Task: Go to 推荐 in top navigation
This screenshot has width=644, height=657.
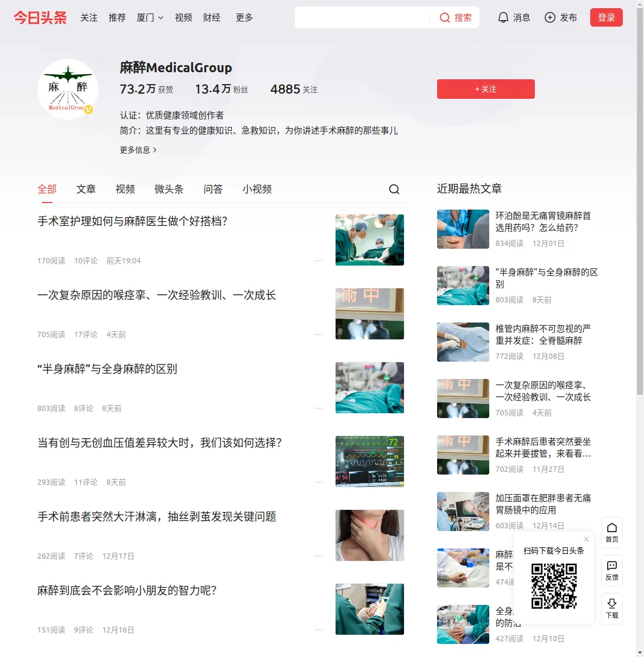Action: click(x=117, y=18)
